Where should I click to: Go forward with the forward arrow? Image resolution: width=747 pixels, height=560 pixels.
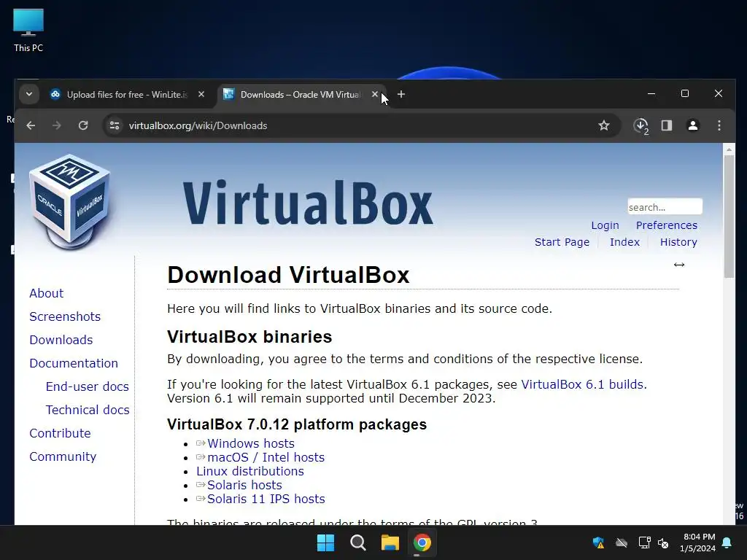pos(57,125)
